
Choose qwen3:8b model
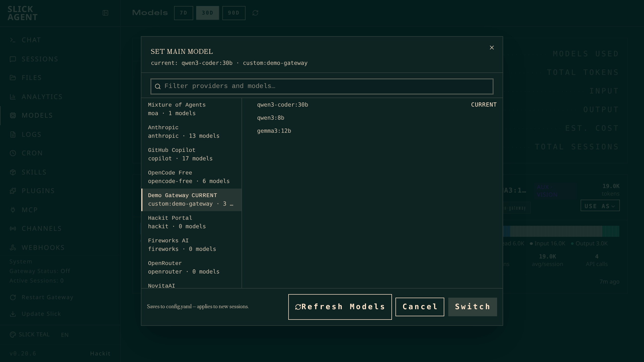[x=372, y=118]
